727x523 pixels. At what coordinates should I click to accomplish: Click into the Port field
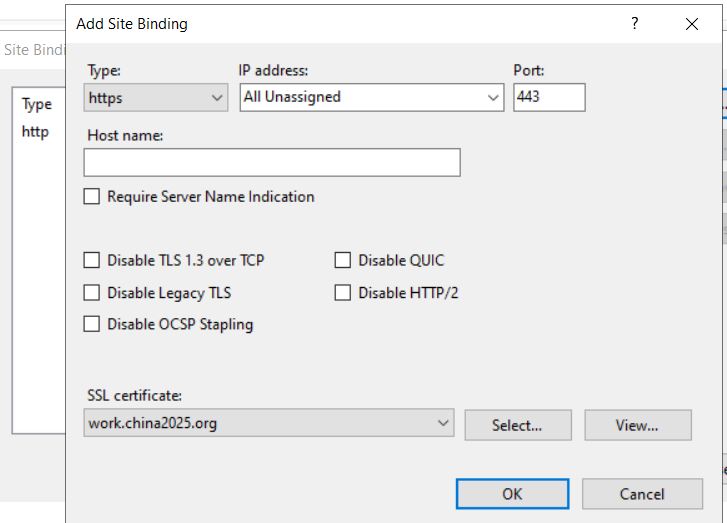click(x=549, y=97)
